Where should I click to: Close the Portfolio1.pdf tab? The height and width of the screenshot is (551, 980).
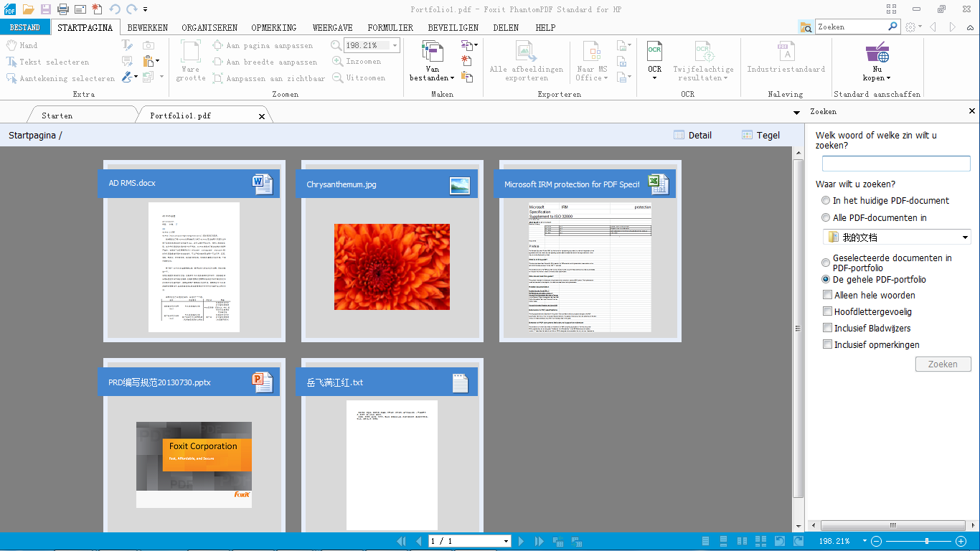(x=262, y=116)
